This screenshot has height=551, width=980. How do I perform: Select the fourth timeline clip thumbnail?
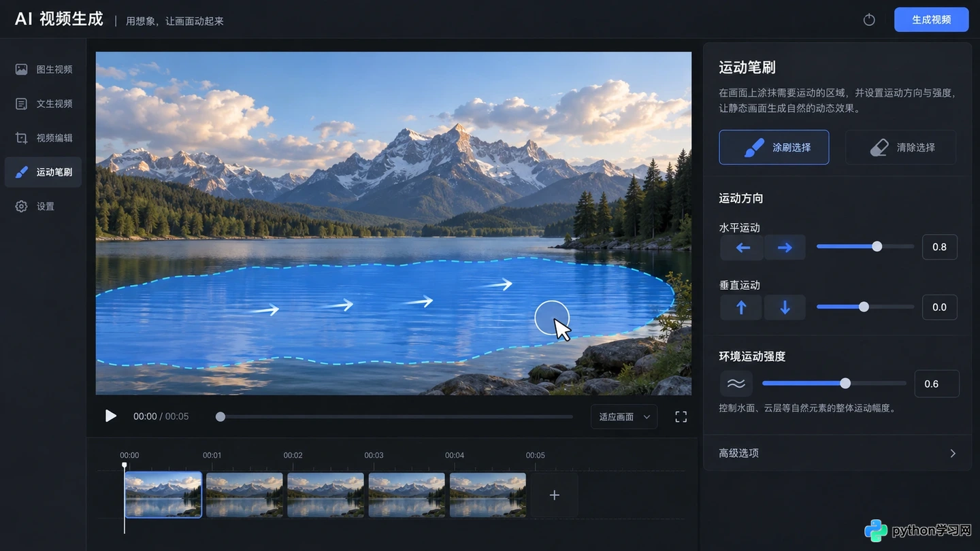(406, 495)
